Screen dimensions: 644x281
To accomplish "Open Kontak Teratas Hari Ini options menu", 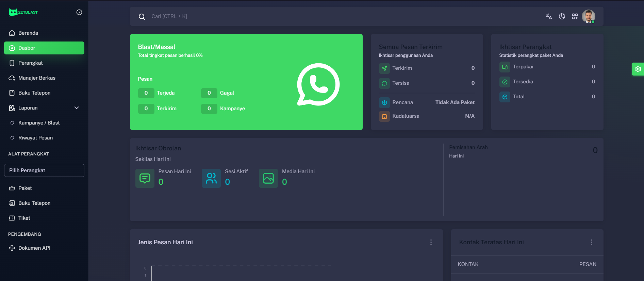I will coord(591,242).
